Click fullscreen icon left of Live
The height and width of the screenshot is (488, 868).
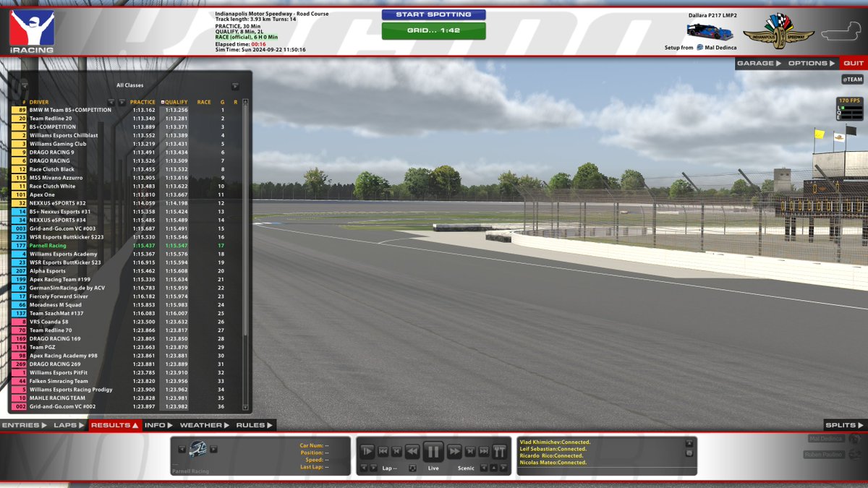click(412, 468)
